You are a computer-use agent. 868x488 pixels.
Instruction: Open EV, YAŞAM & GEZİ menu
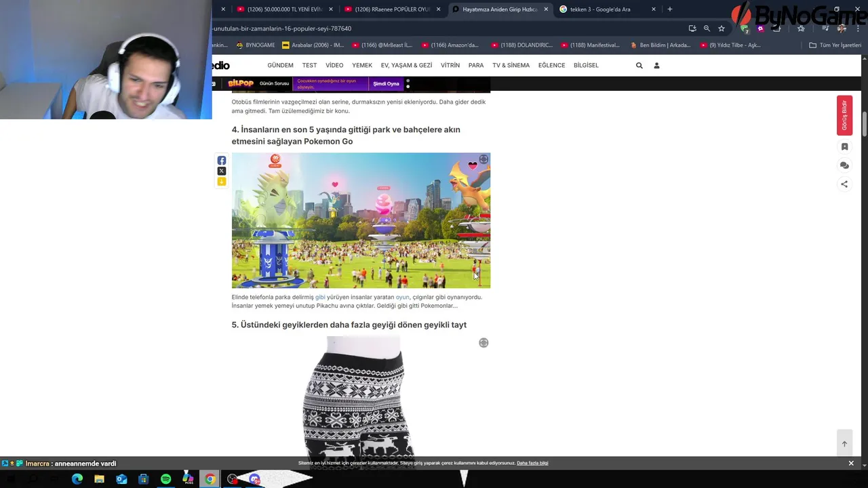[x=406, y=66]
